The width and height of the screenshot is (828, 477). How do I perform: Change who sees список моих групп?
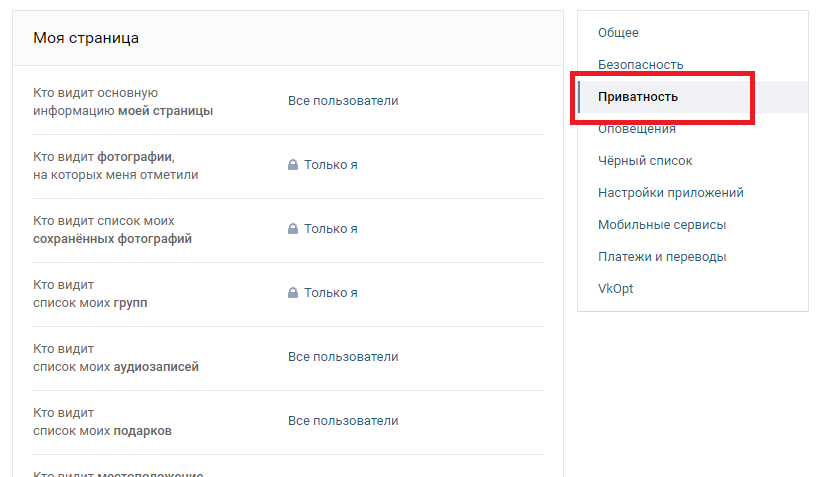331,293
